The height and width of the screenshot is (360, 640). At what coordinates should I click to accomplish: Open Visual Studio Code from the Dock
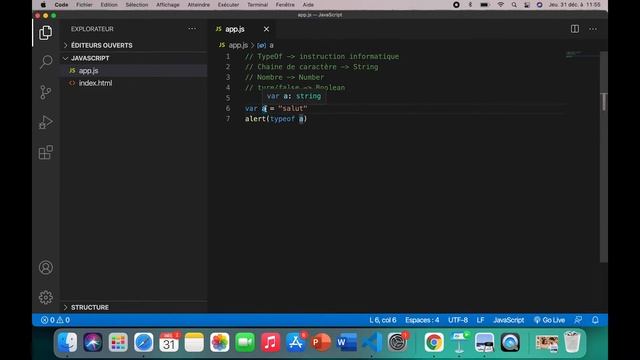click(372, 342)
